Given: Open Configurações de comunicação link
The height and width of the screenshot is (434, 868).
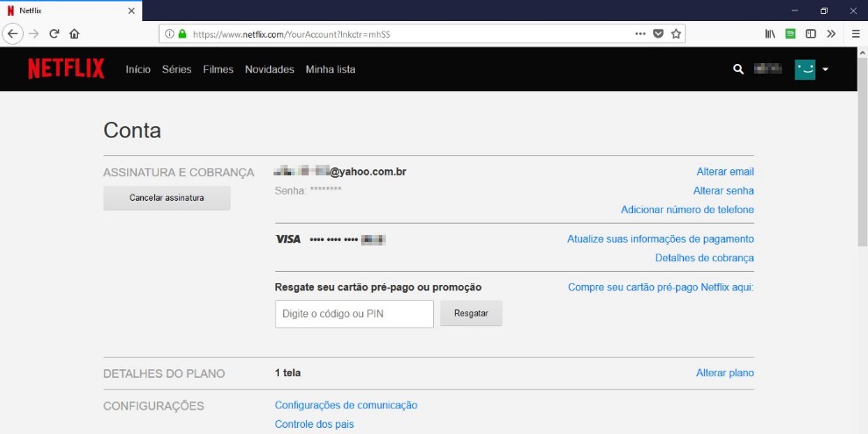Looking at the screenshot, I should [x=346, y=405].
